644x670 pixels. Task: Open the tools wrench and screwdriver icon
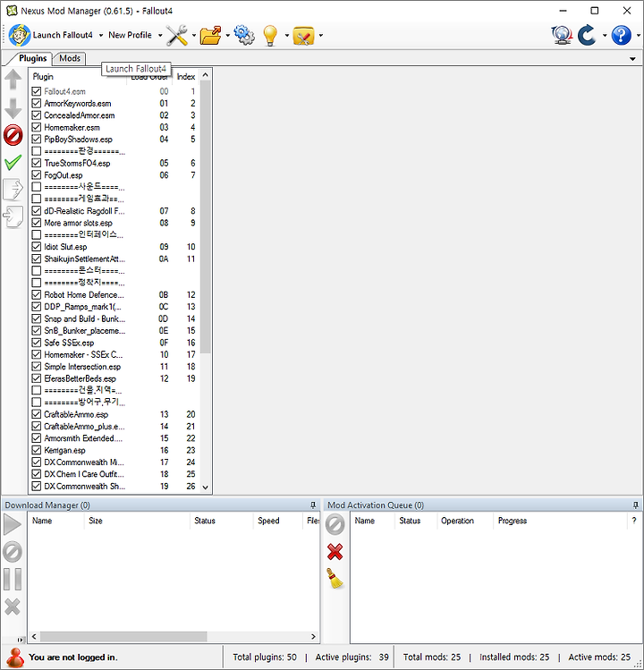pyautogui.click(x=176, y=35)
